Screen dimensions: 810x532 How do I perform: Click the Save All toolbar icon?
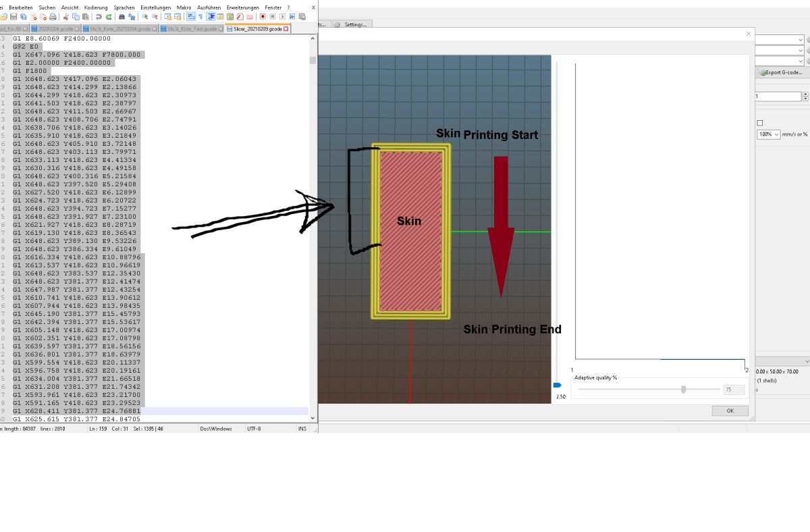point(23,16)
